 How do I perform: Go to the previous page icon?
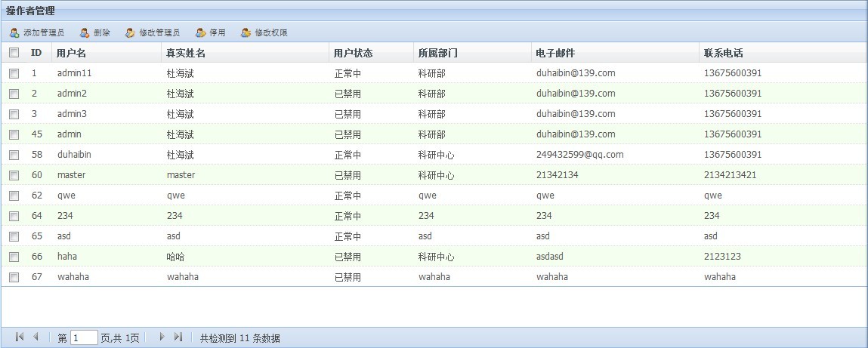[36, 337]
